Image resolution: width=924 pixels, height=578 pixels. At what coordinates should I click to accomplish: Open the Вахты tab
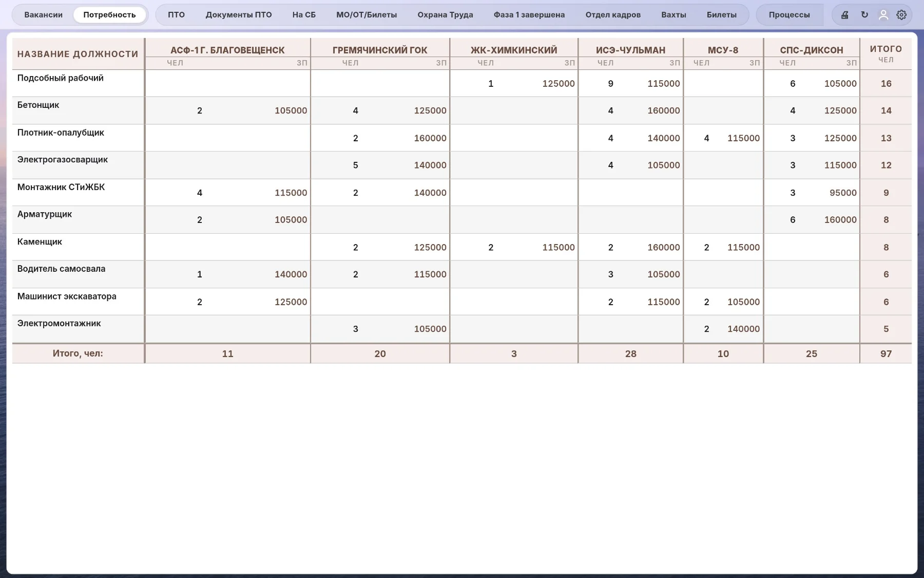(673, 15)
